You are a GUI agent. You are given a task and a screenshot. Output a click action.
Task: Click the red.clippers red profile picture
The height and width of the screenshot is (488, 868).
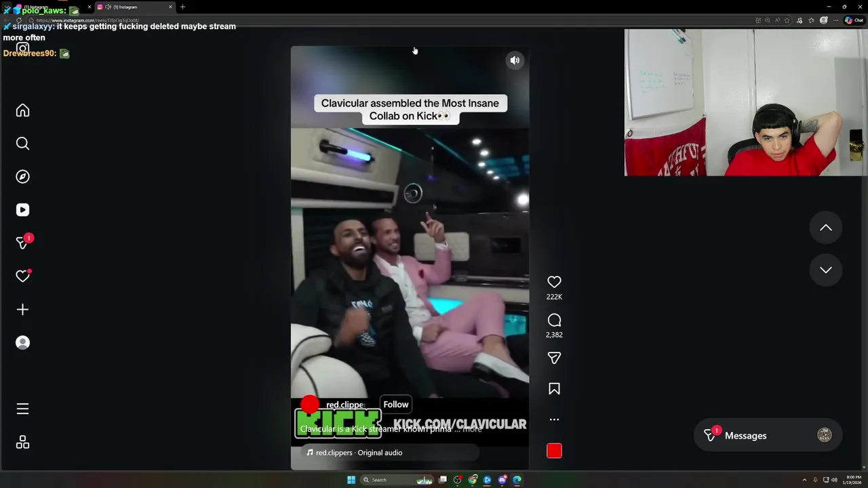pos(310,405)
